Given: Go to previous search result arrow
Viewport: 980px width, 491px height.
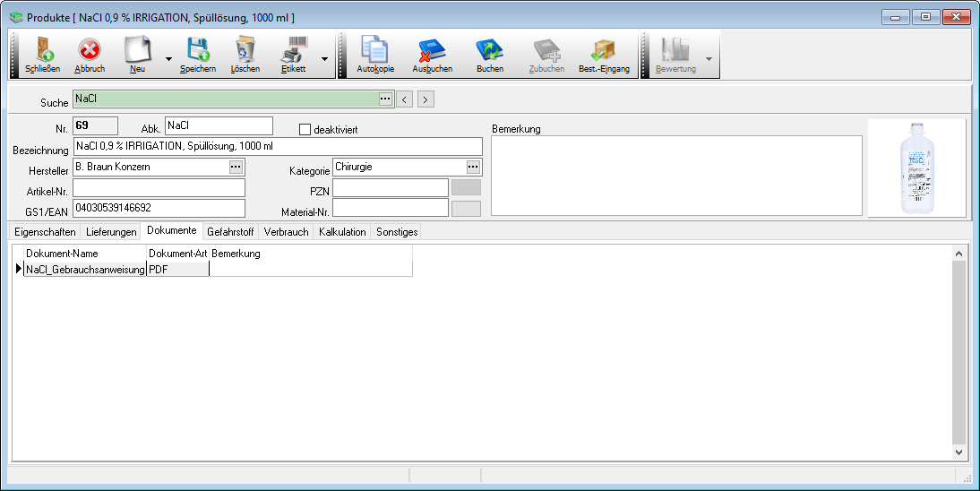Looking at the screenshot, I should pyautogui.click(x=405, y=99).
